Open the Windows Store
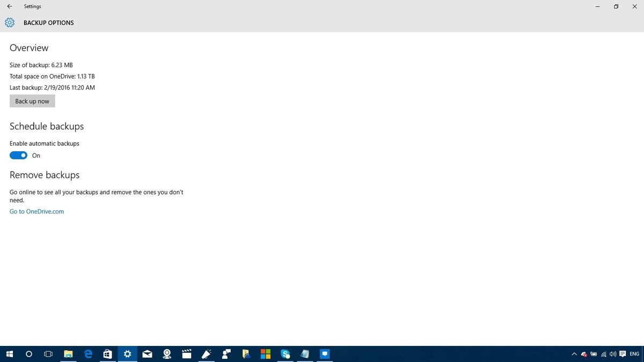 pyautogui.click(x=107, y=354)
